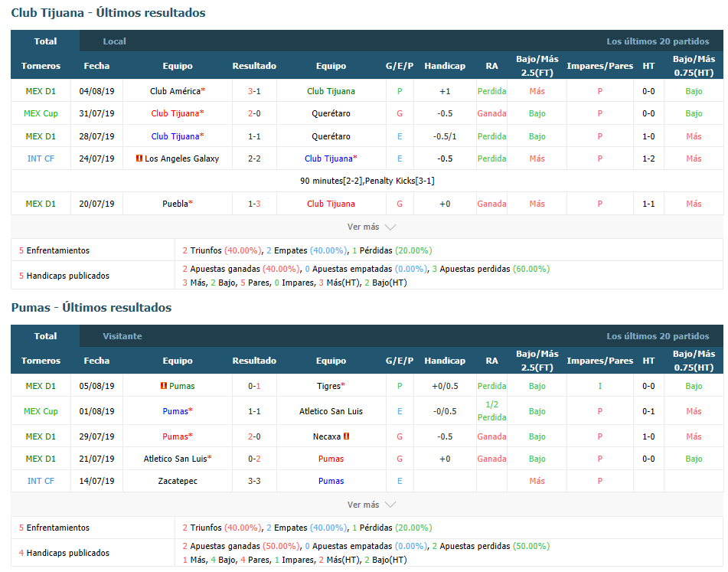Switch to the Local tab
728x572 pixels.
tap(114, 41)
